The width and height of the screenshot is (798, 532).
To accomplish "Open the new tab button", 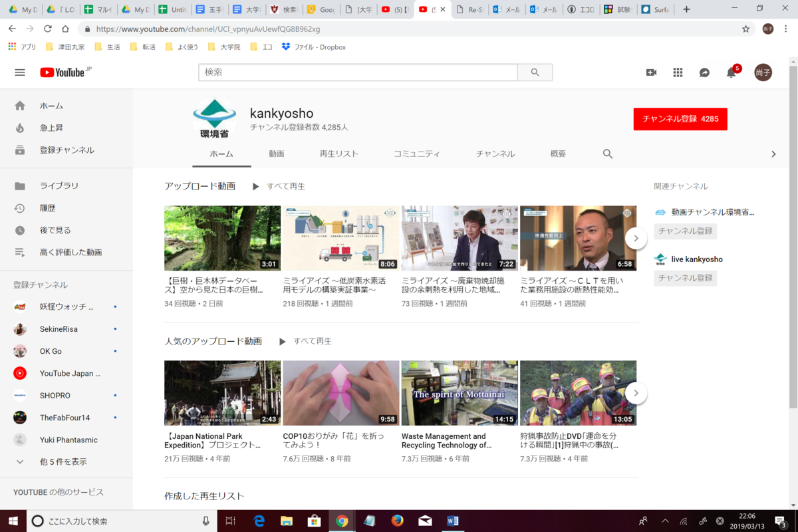I will [x=687, y=9].
